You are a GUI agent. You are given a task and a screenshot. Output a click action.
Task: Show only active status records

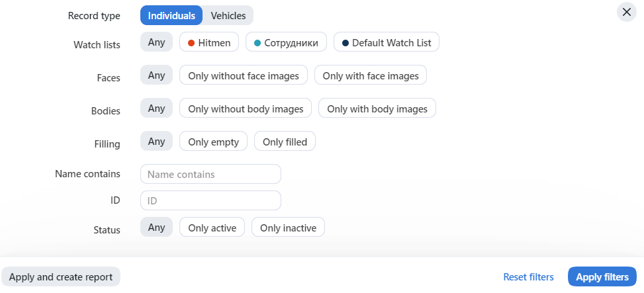212,227
